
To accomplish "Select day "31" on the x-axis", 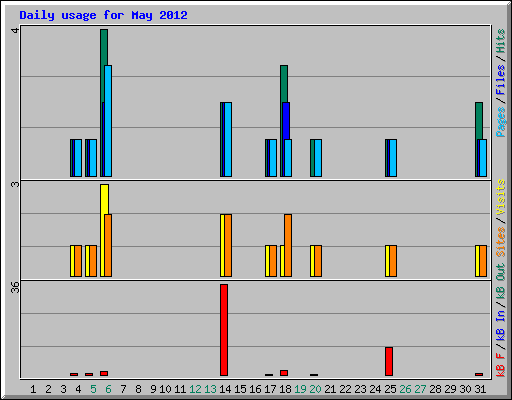I will (480, 389).
